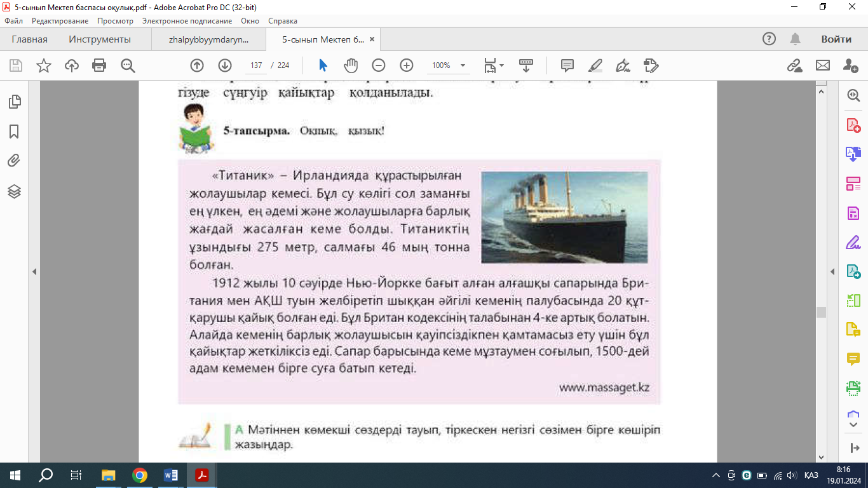The width and height of the screenshot is (868, 488).
Task: Go to previous page arrow
Action: coord(197,65)
